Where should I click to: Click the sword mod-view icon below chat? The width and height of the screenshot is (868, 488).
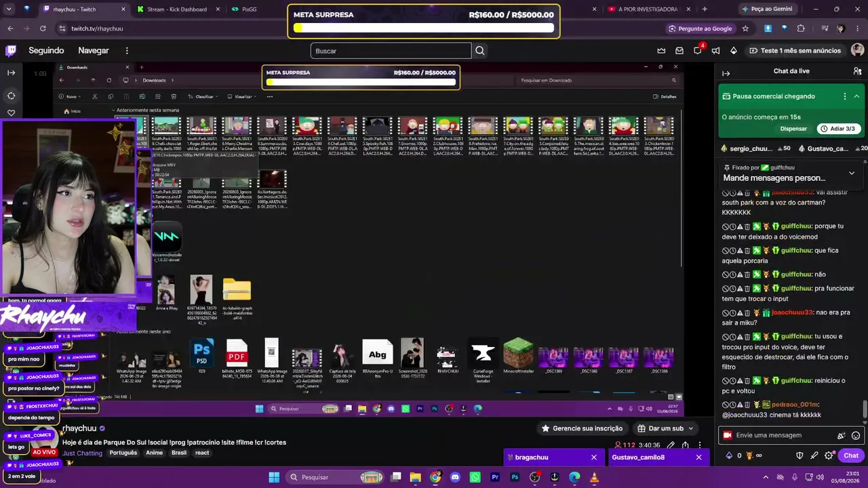[814, 455]
